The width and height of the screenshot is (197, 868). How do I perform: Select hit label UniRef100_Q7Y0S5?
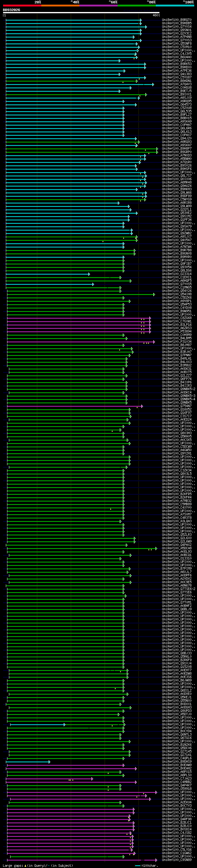tap(177, 284)
